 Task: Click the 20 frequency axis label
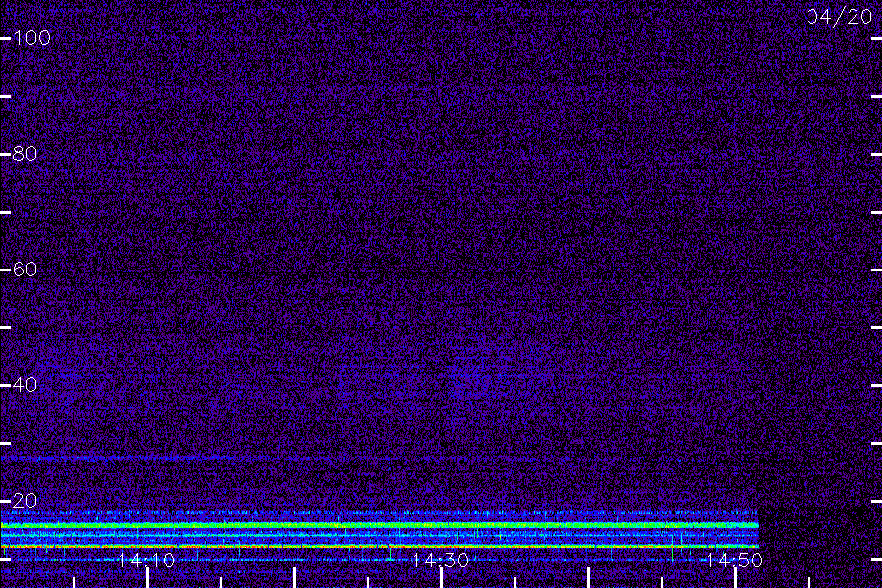tap(24, 500)
